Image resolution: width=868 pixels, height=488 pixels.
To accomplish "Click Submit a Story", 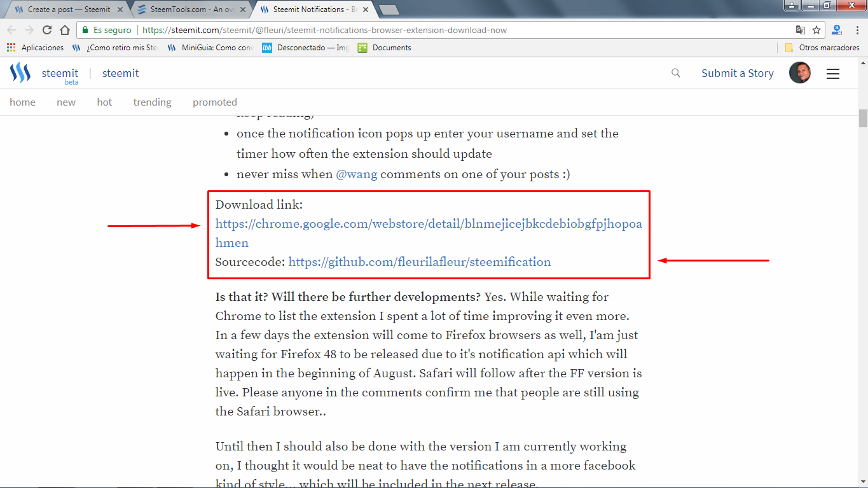I will pos(738,73).
